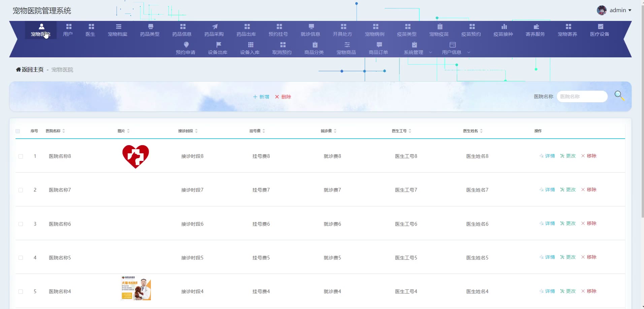
Task: Toggle select-all checkbox in table header
Action: click(18, 131)
